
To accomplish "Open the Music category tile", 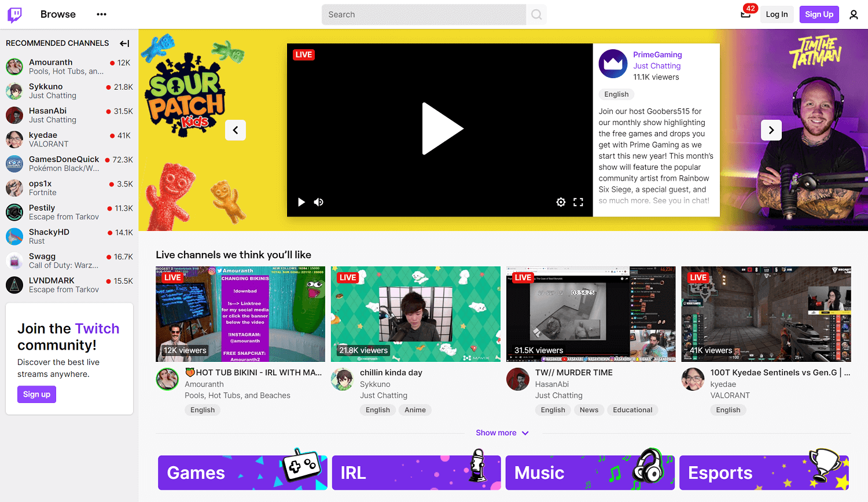I will (590, 472).
